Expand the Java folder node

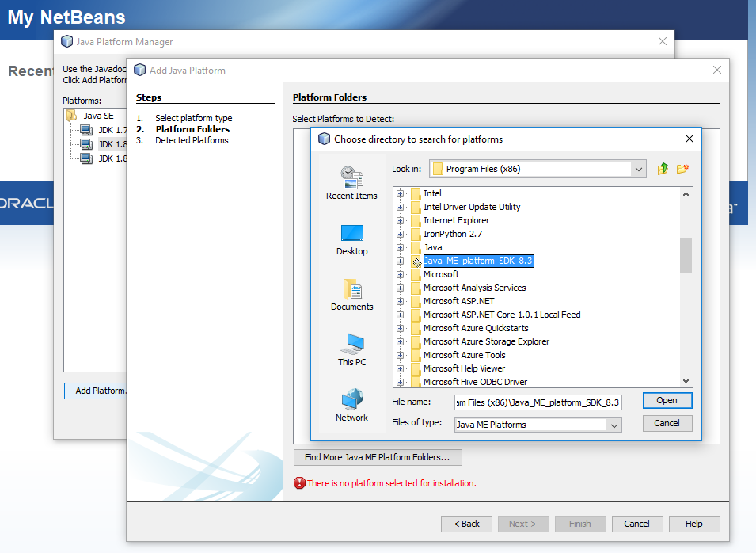pyautogui.click(x=400, y=247)
